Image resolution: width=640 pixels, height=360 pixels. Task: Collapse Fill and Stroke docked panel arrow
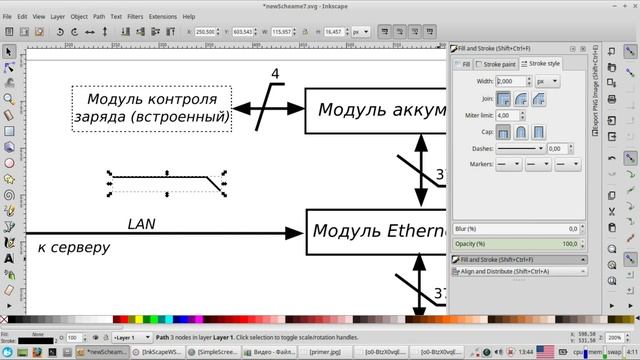tap(583, 260)
